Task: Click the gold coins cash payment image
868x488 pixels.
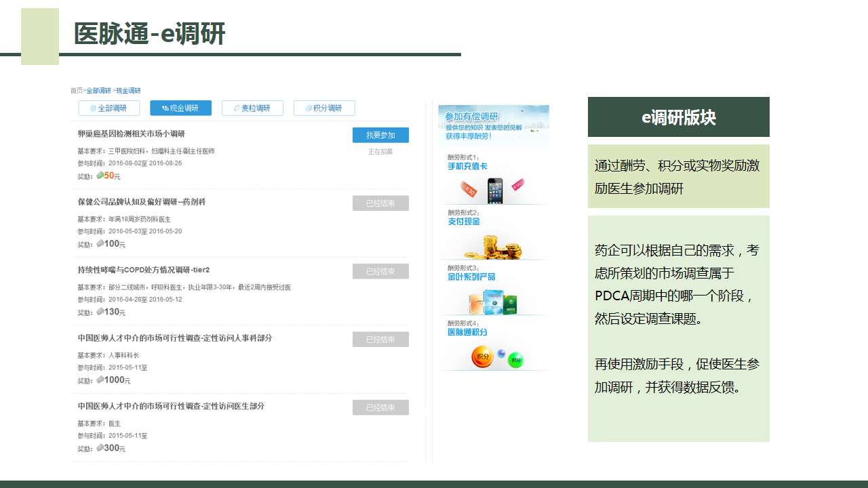Action: pyautogui.click(x=501, y=246)
